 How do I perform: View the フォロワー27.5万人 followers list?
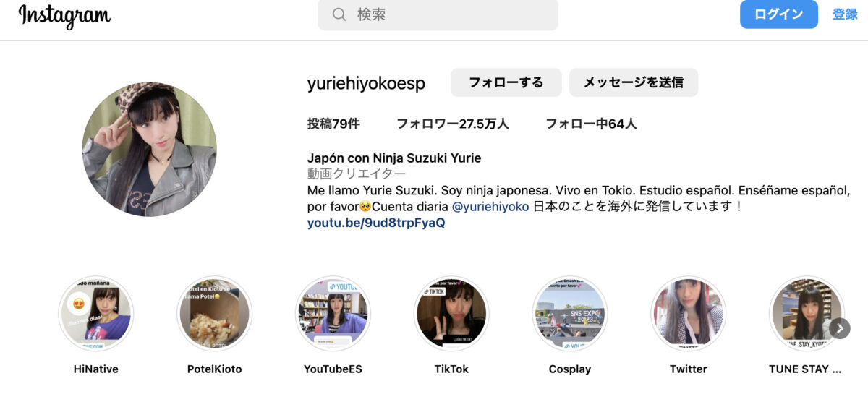click(452, 124)
